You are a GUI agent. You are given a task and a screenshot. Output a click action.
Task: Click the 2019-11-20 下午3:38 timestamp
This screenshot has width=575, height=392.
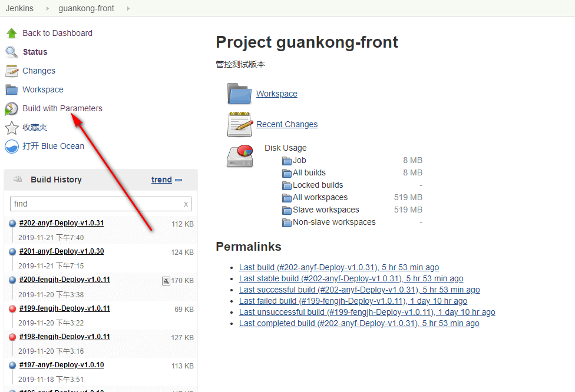[51, 294]
